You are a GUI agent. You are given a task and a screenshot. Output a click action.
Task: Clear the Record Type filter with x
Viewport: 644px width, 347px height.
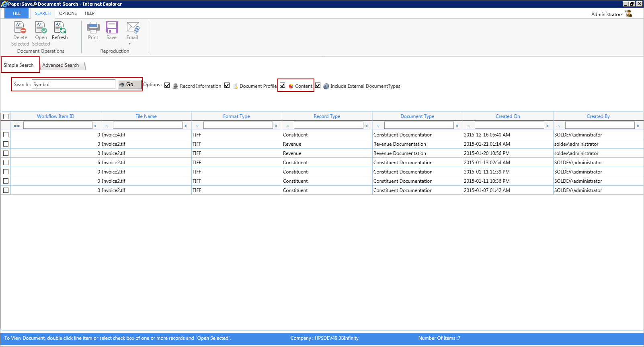367,126
